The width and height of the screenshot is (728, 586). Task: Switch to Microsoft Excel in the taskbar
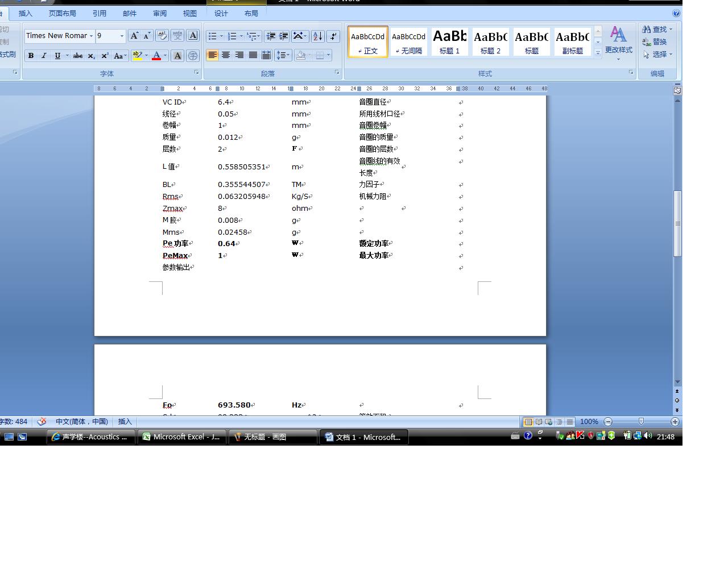click(x=181, y=437)
